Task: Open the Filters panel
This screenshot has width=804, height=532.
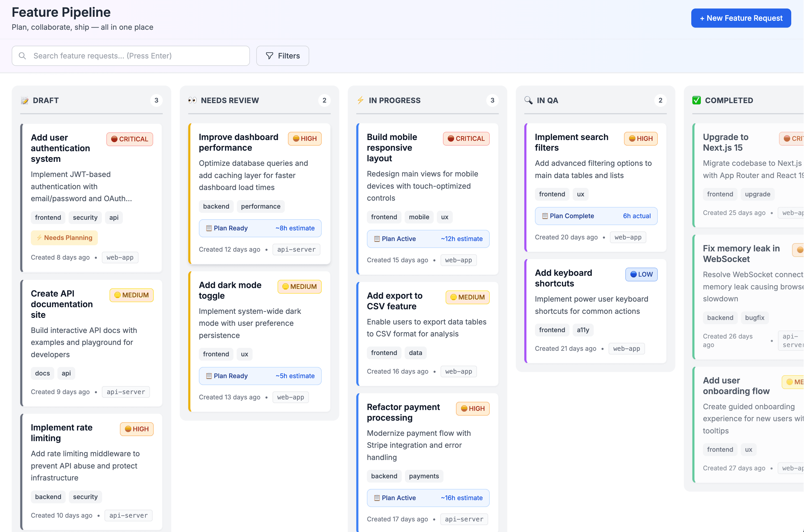Action: coord(282,56)
